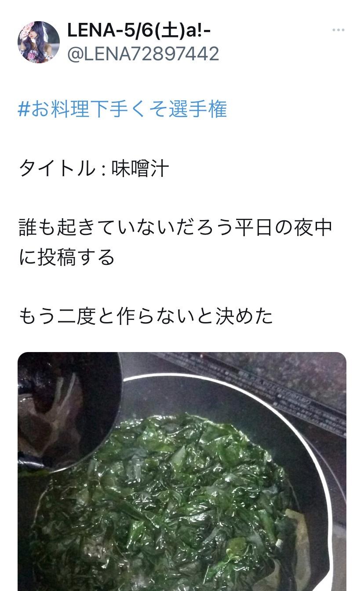Open the display name LENA-5/6(土)a!-
Viewport: 364px width, 591px height.
pos(138,30)
